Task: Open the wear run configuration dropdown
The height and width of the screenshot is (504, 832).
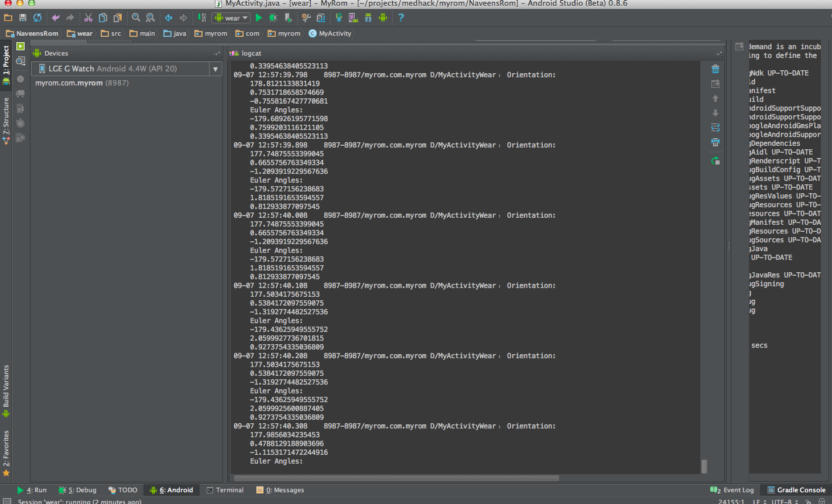Action: (231, 18)
